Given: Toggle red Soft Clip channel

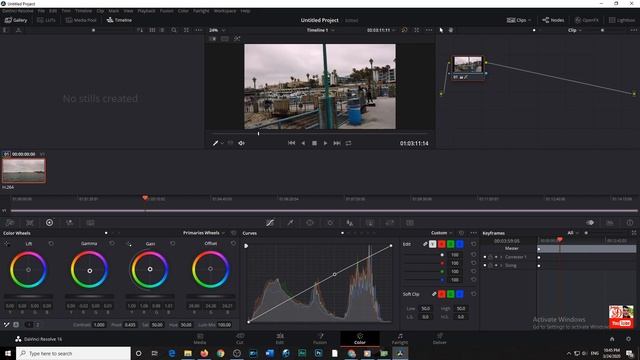Looking at the screenshot, I should coord(442,294).
